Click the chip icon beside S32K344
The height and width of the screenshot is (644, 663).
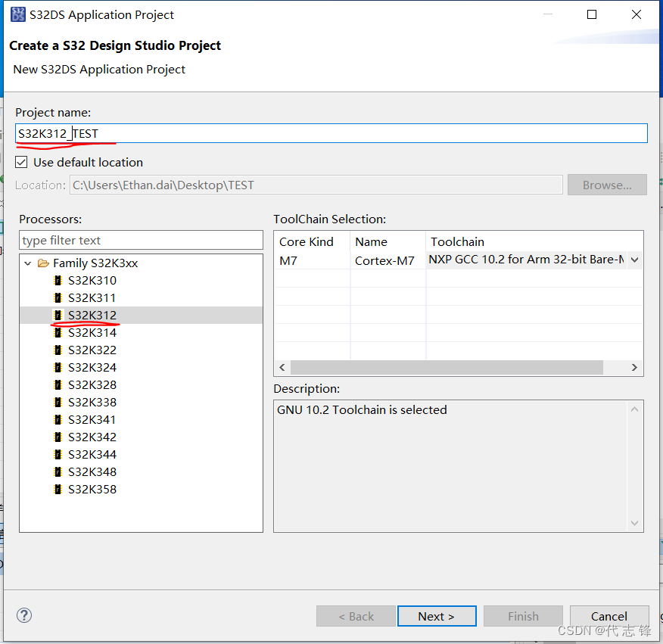point(58,454)
